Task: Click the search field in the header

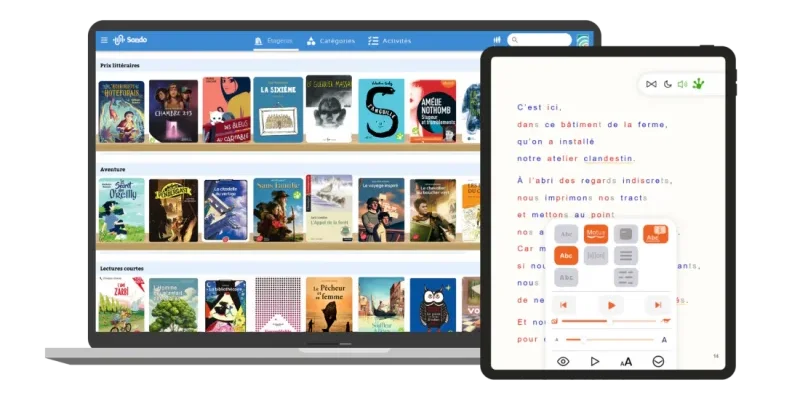Action: 540,40
